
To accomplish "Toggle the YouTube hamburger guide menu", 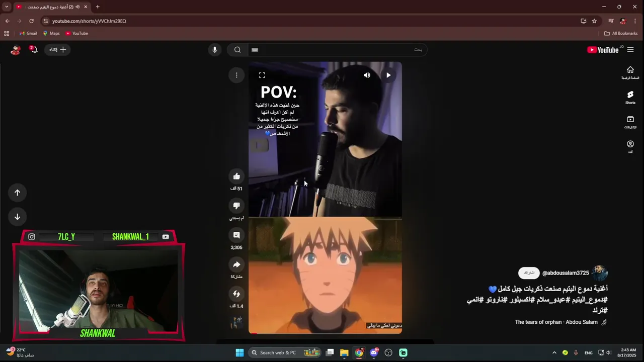I will point(630,50).
